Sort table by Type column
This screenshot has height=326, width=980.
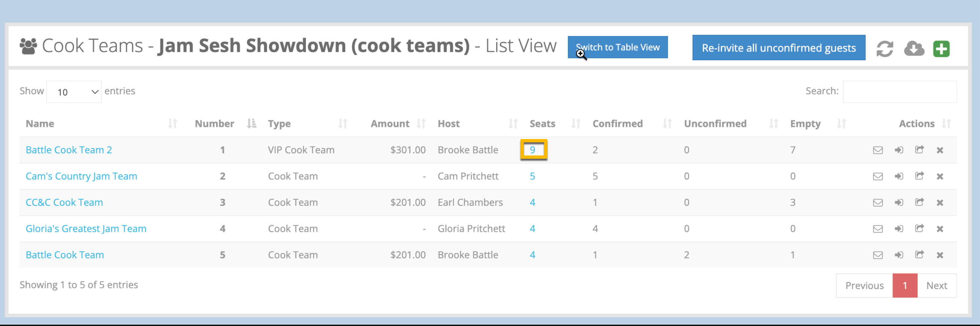point(307,124)
